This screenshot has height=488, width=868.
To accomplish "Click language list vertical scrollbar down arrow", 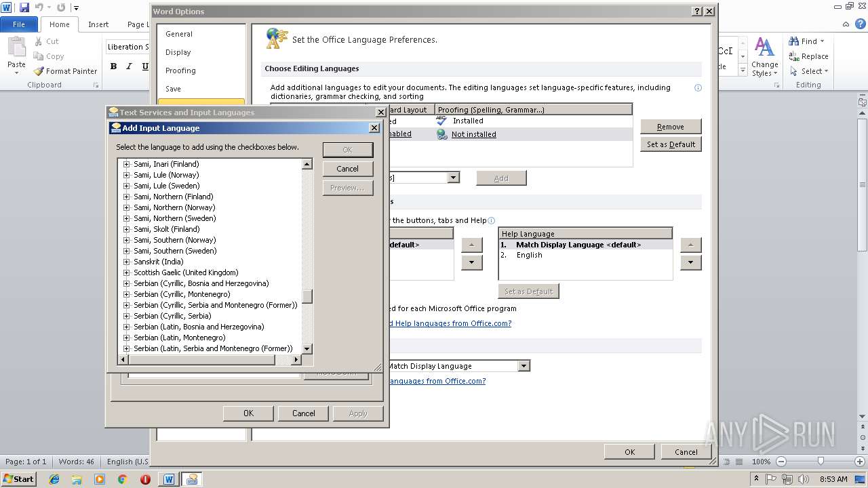I will (x=307, y=348).
